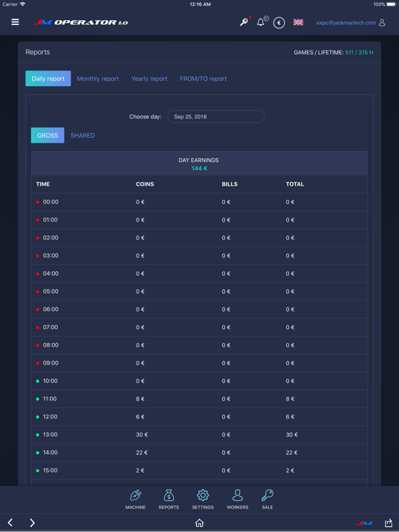Change currency via the euro icon
Image resolution: width=399 pixels, height=532 pixels.
pos(279,23)
